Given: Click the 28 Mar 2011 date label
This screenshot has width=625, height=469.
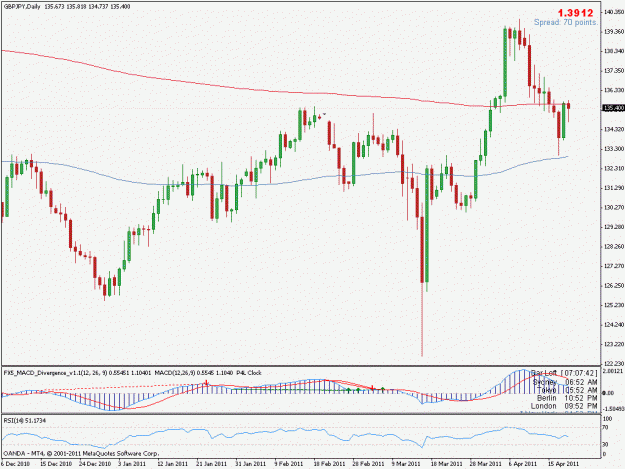Looking at the screenshot, I should (x=485, y=464).
